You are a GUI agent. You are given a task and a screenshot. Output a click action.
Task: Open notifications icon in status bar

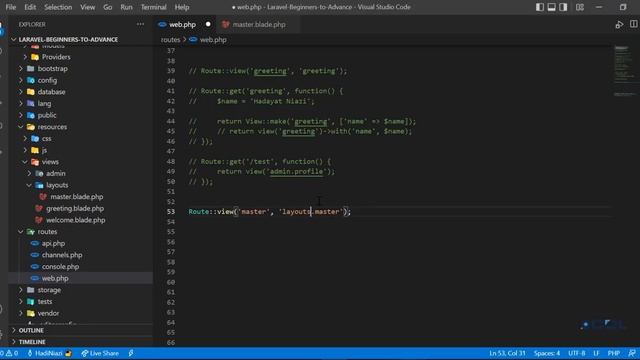coord(632,353)
